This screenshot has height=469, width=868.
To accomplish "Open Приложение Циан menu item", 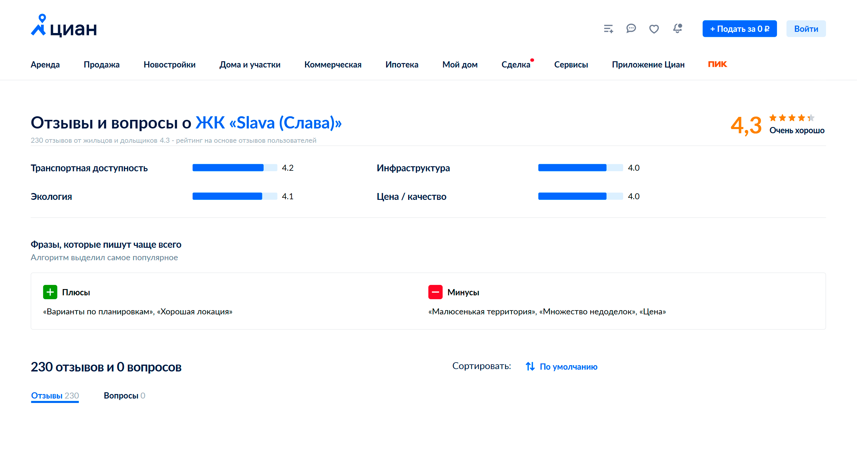I will (x=648, y=64).
